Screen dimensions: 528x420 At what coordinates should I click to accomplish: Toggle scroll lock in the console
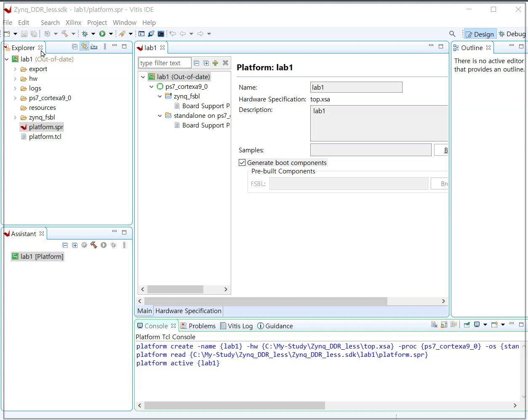pos(444,324)
